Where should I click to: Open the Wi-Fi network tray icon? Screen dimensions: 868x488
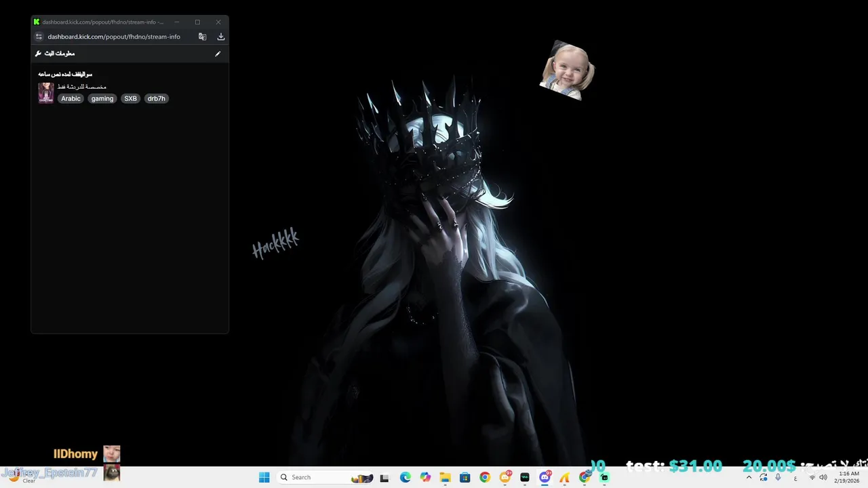click(x=812, y=477)
